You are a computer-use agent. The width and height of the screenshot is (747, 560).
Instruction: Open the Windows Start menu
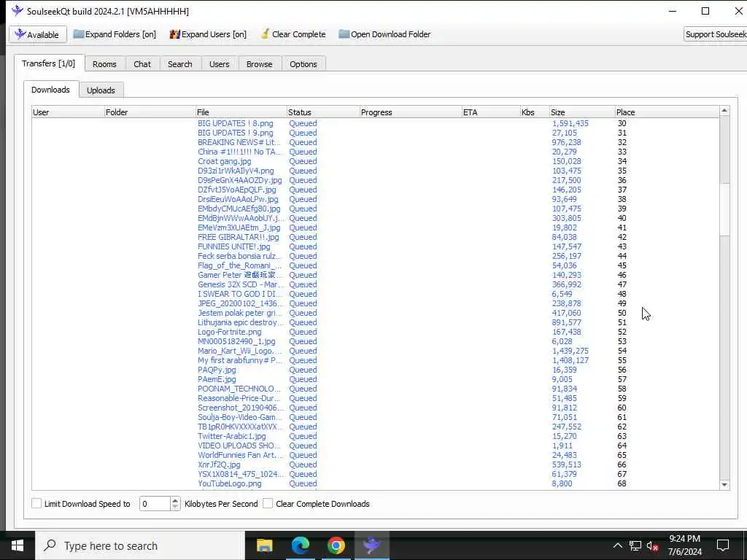point(18,545)
